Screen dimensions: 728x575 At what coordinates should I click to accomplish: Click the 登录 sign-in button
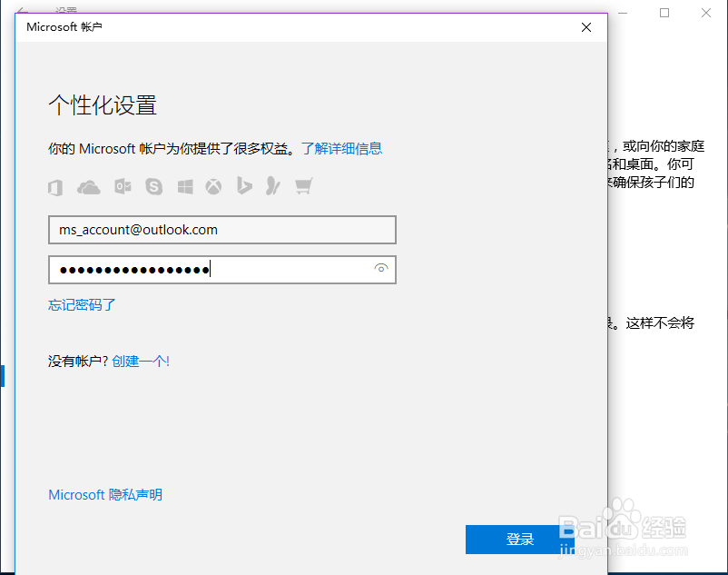pos(520,540)
